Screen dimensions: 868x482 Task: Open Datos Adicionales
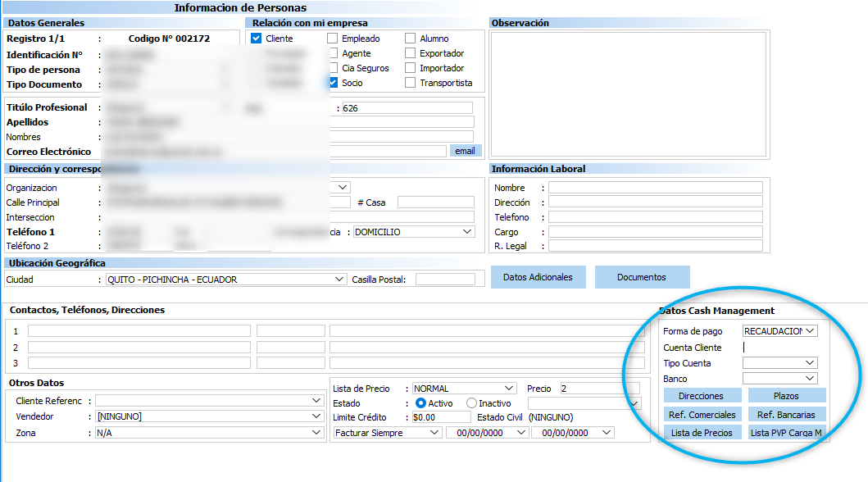pyautogui.click(x=538, y=277)
